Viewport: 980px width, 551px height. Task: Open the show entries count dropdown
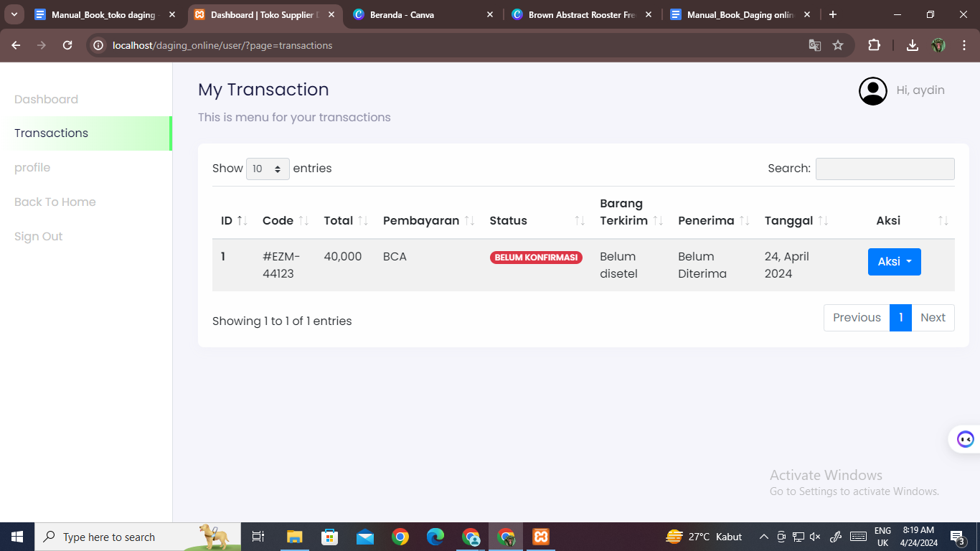pyautogui.click(x=268, y=169)
